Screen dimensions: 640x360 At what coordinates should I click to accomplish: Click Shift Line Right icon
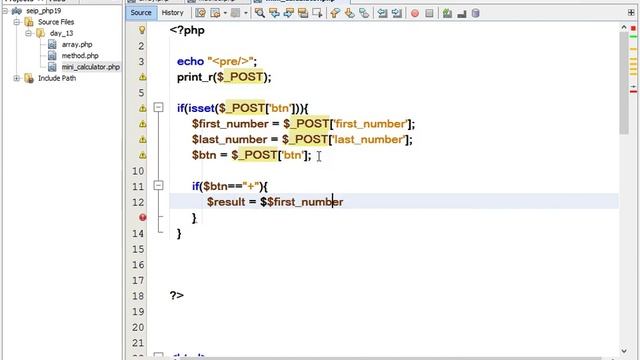396,13
